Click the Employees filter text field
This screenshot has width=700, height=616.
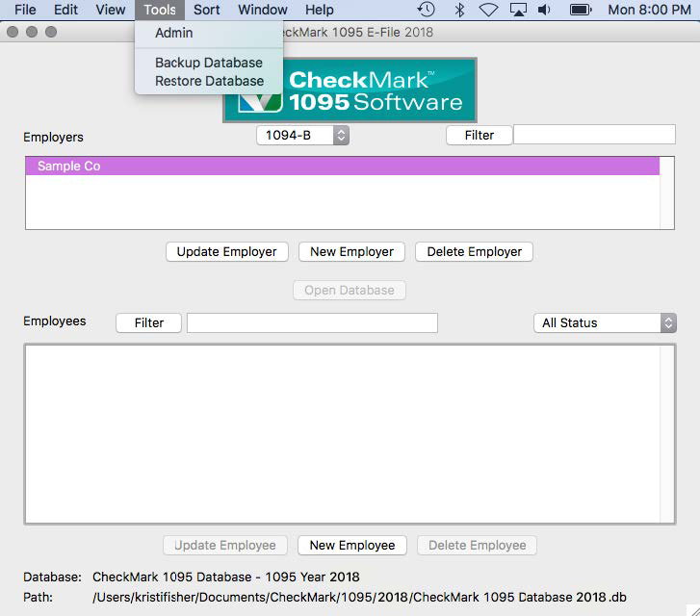click(x=312, y=322)
